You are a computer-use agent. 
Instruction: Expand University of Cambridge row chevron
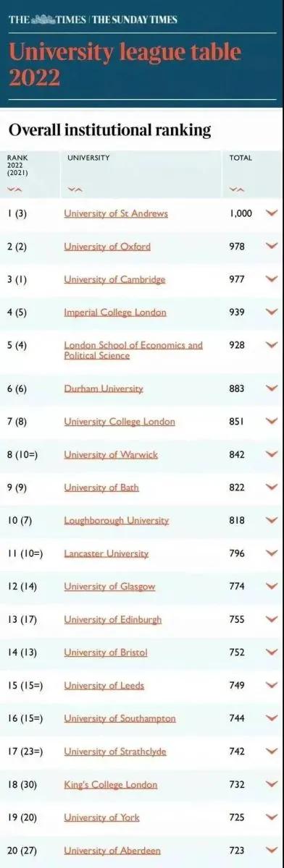pos(272,279)
